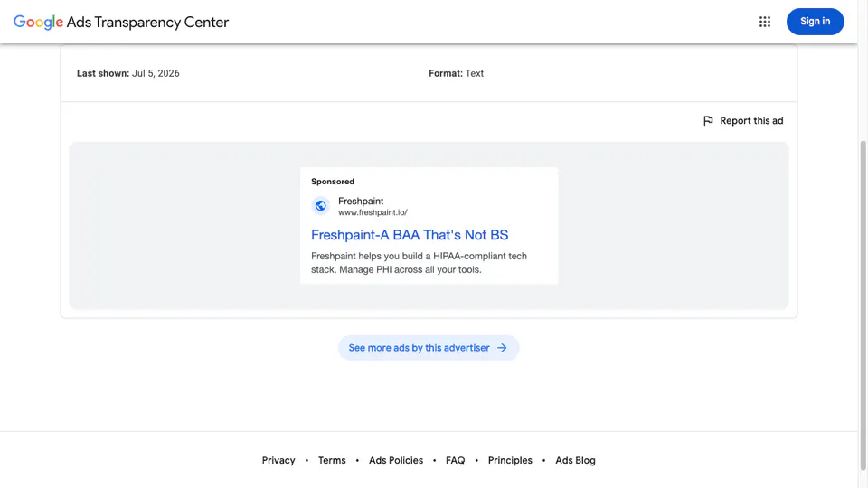Screen dimensions: 868x488
Task: Click the vertical page scrollbar thumb
Action: click(863, 305)
